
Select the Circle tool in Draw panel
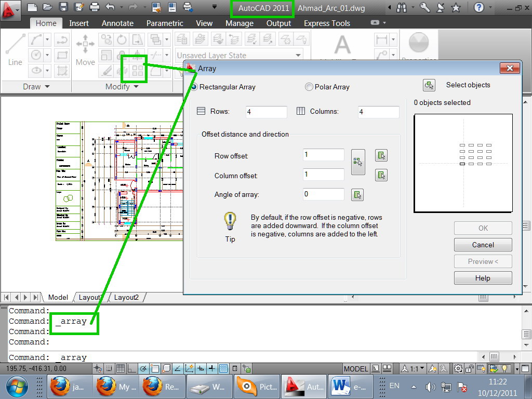click(x=36, y=55)
